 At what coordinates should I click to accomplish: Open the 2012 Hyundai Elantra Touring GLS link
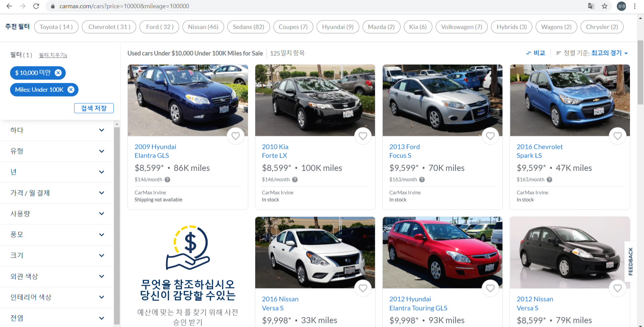point(418,303)
